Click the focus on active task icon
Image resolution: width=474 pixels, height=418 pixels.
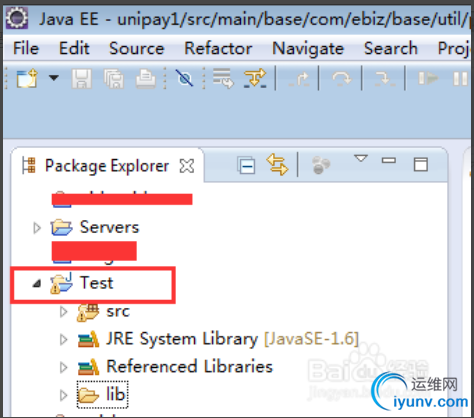pyautogui.click(x=321, y=165)
